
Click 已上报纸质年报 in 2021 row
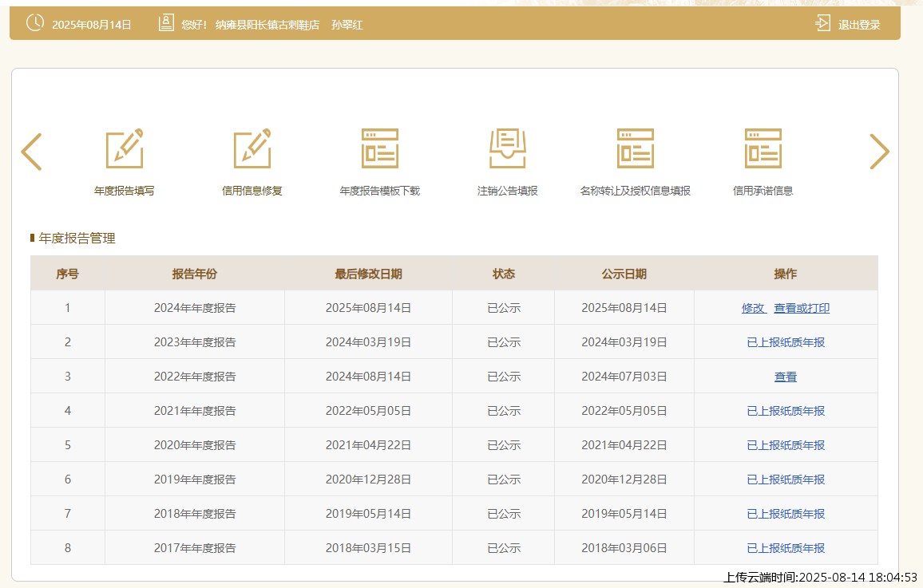click(785, 411)
